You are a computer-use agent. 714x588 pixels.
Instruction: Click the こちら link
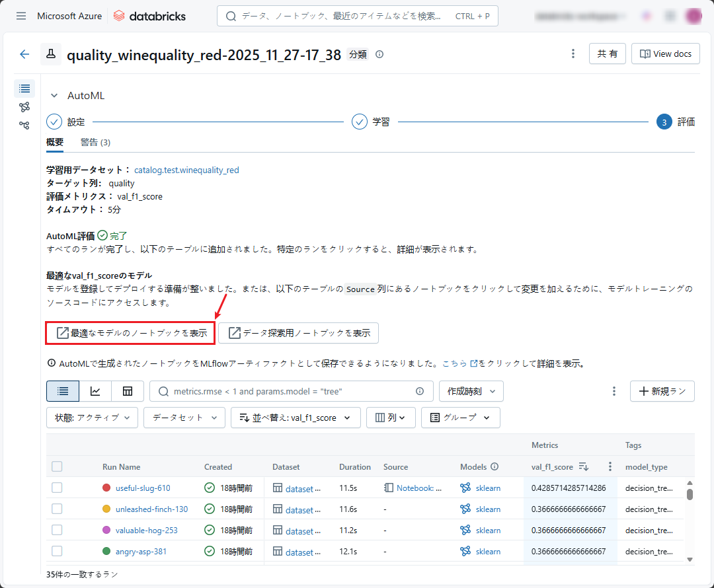pos(460,363)
